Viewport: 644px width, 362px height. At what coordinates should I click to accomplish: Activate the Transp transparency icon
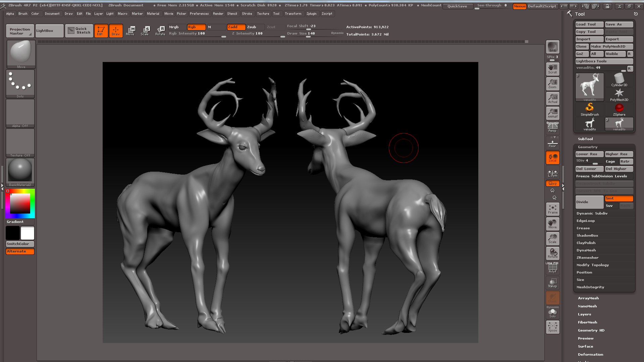click(x=552, y=283)
